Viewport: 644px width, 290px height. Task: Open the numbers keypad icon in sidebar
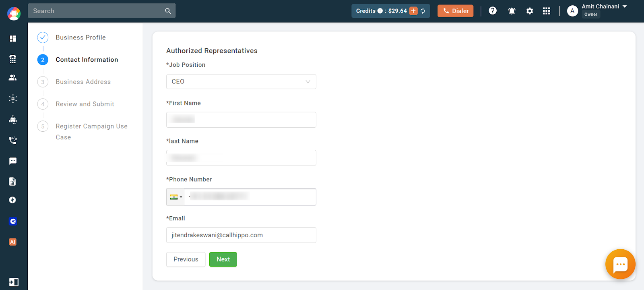13,59
